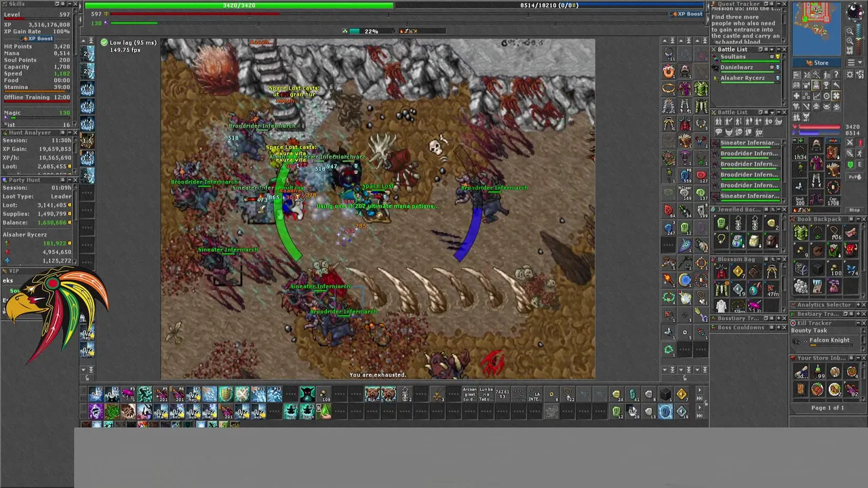Expand the Analytics Selector with plus button
Image resolution: width=868 pixels, height=488 pixels.
(858, 305)
